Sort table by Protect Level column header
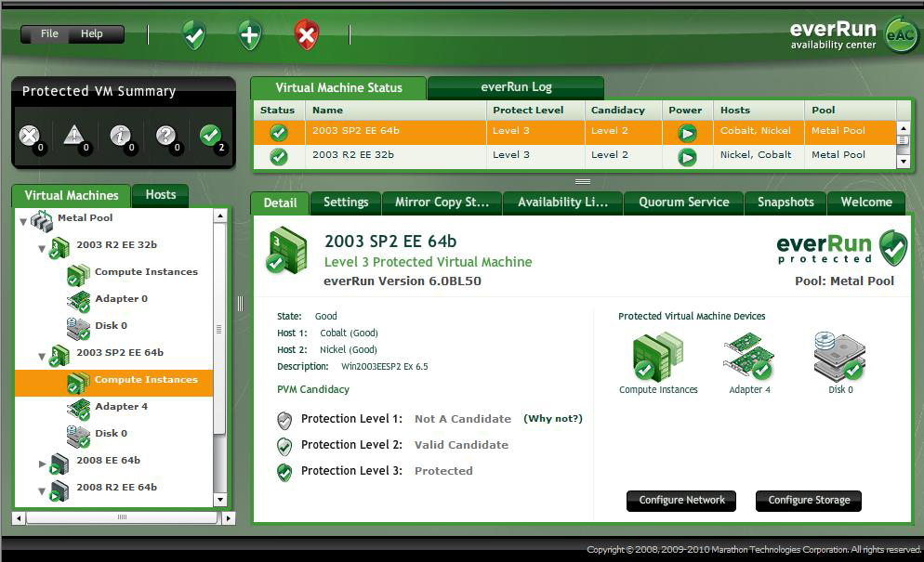 click(x=535, y=111)
